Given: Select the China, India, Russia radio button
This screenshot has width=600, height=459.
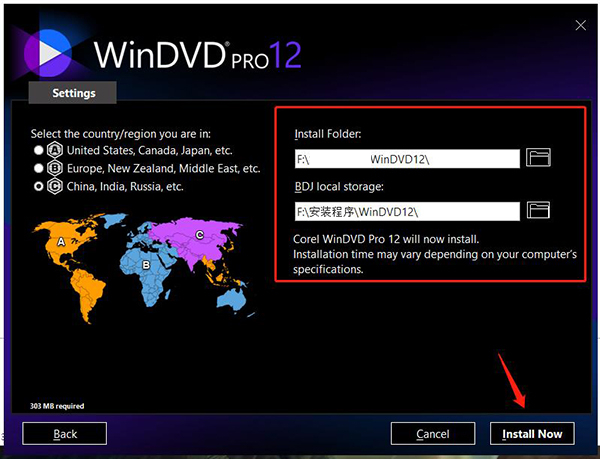Looking at the screenshot, I should [x=39, y=186].
